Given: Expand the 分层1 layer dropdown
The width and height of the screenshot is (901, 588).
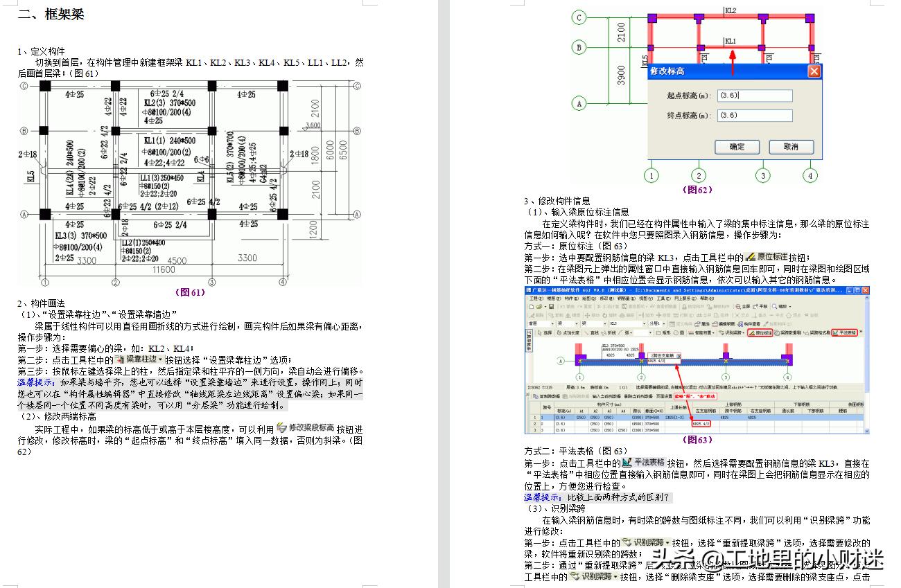Looking at the screenshot, I should coord(660,324).
